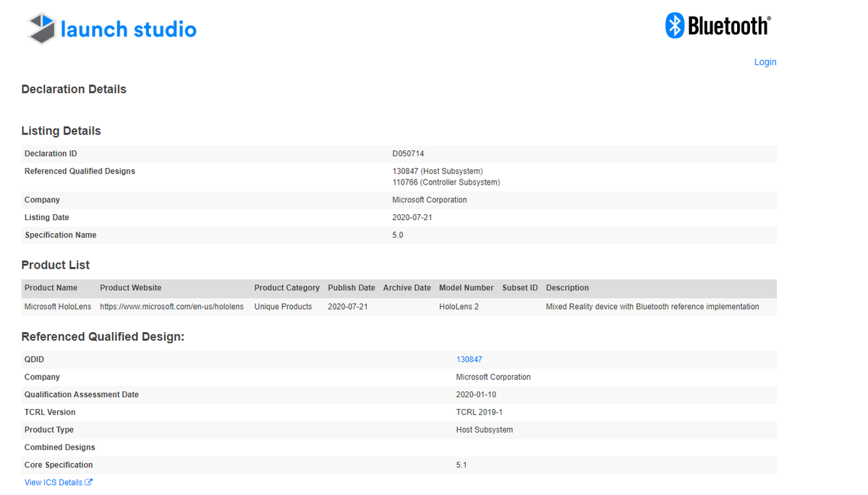Click the Mixed Reality device description text
Screen dimensions: 868x495
pos(652,307)
